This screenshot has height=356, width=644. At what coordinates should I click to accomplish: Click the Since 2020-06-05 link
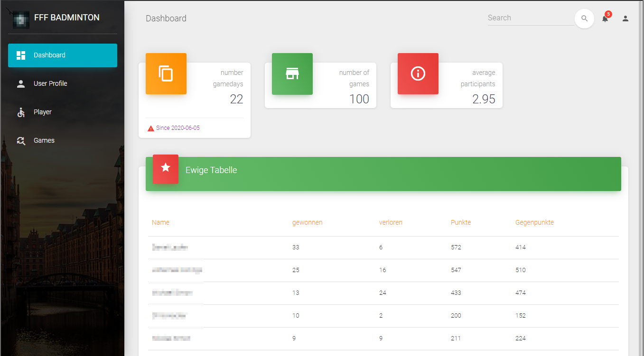pyautogui.click(x=177, y=128)
